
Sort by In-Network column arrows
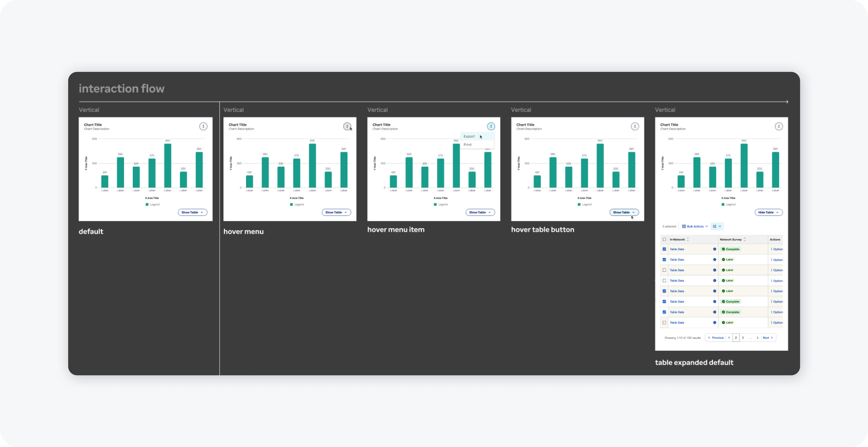[x=688, y=240]
